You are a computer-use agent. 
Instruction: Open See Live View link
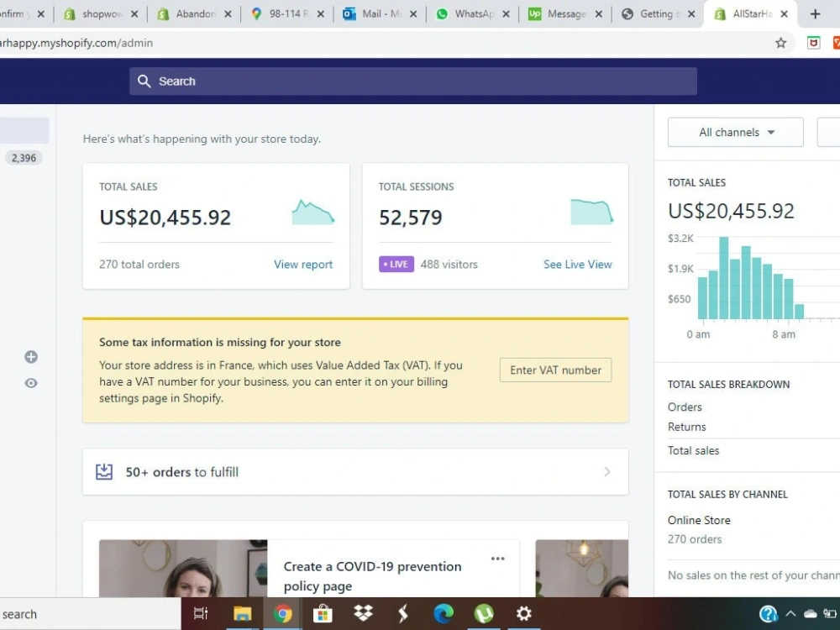[x=578, y=264]
